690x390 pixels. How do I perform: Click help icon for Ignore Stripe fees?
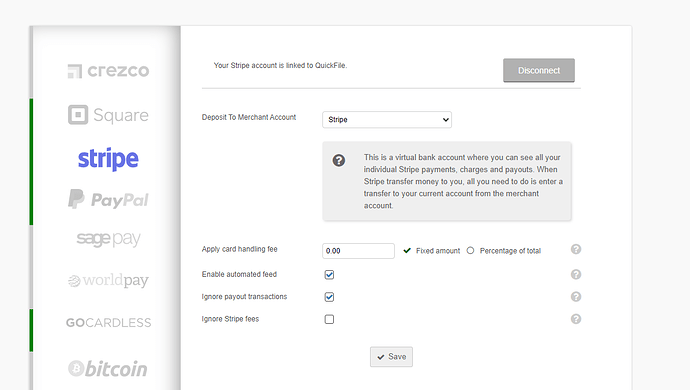click(x=576, y=319)
